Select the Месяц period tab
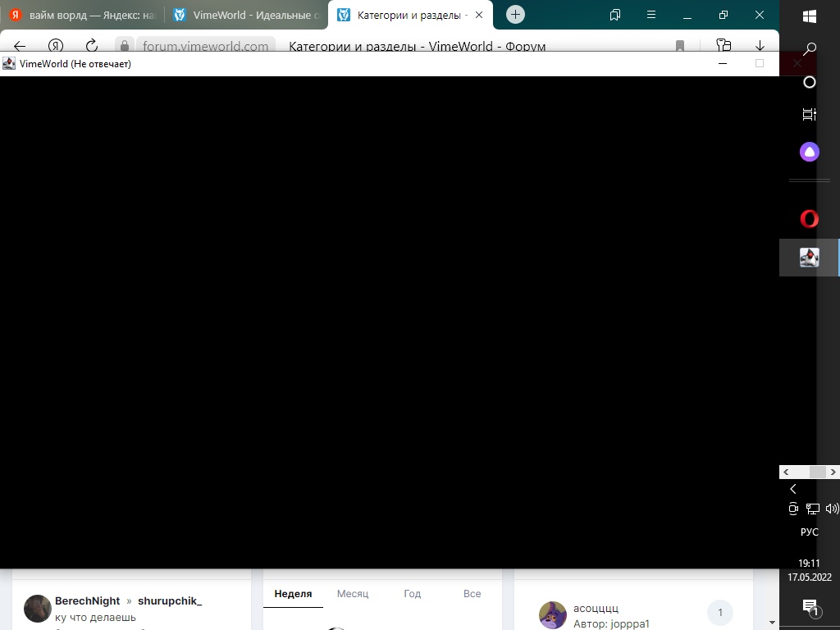This screenshot has width=840, height=630. tap(353, 594)
